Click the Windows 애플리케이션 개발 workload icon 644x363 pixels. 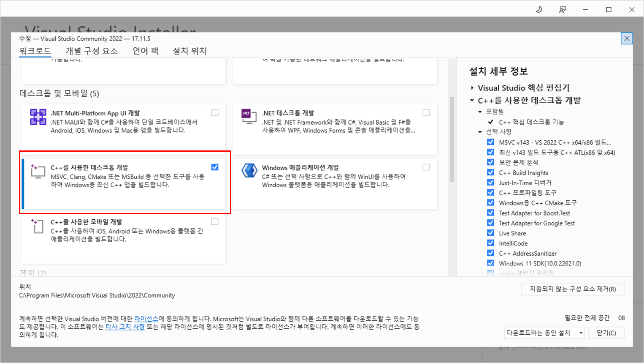[x=249, y=170]
